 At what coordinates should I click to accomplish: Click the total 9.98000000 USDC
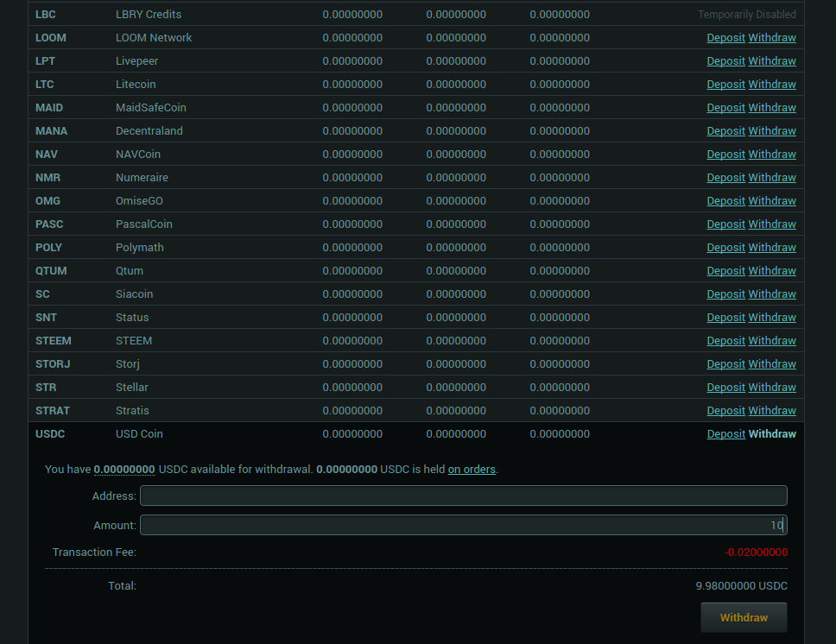741,586
